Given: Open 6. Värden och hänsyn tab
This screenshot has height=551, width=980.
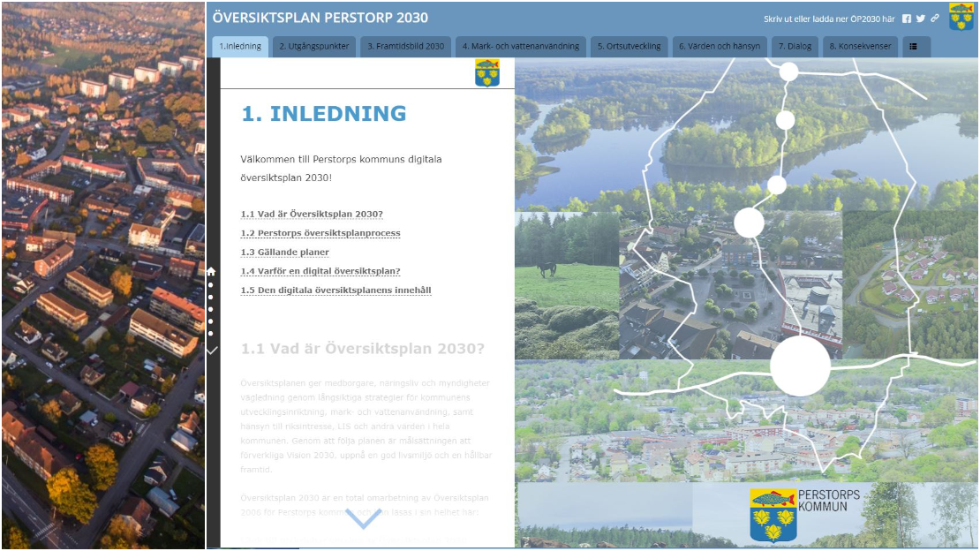Looking at the screenshot, I should click(720, 46).
